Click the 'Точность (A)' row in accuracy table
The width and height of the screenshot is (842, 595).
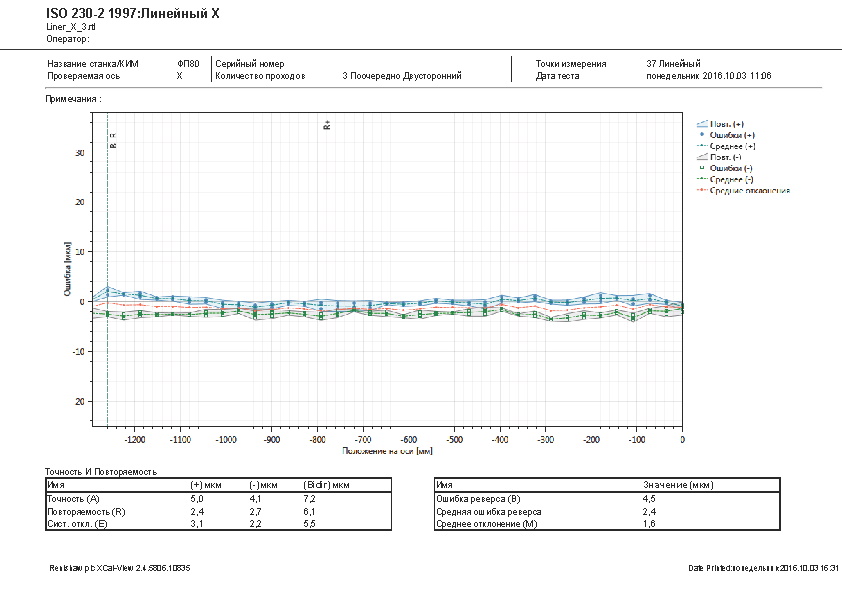(75, 496)
